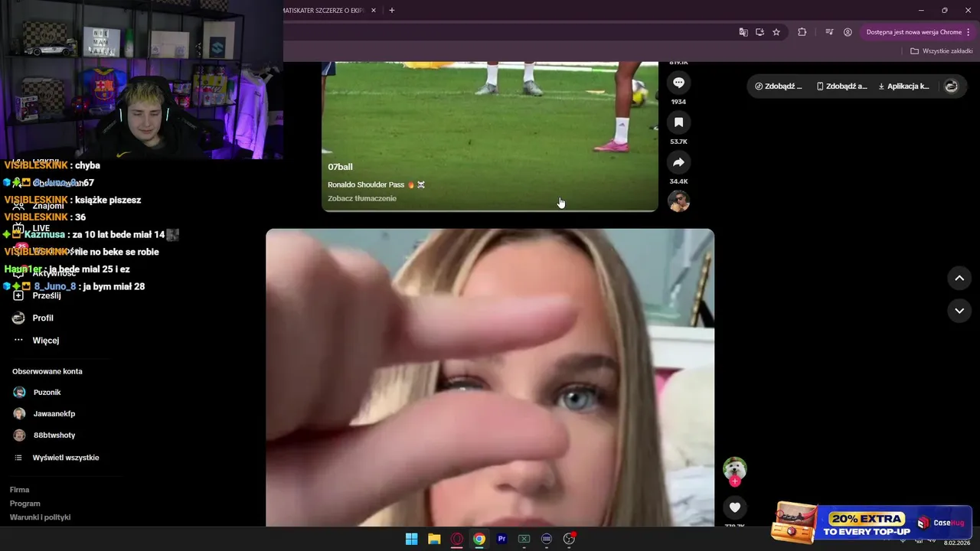This screenshot has width=980, height=551.
Task: Switch to Chrome in the taskbar
Action: coord(479,539)
